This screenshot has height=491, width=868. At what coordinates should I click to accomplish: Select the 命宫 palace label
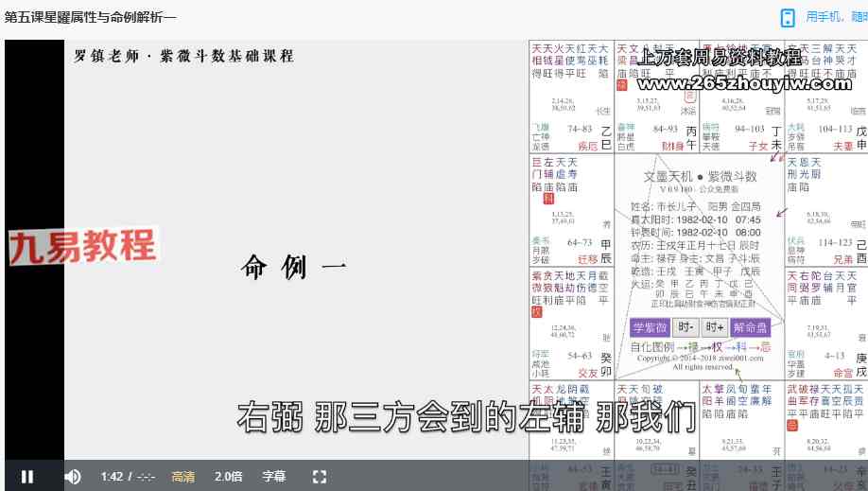(842, 374)
